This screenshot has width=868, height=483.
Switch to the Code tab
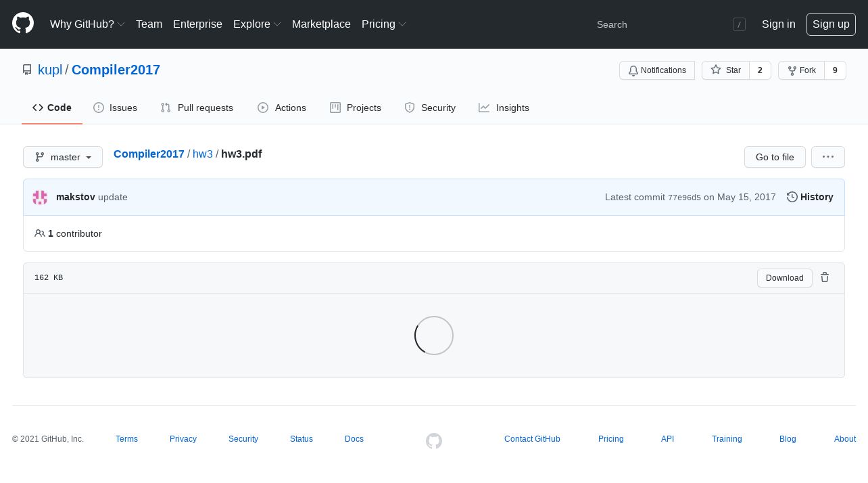click(x=52, y=108)
